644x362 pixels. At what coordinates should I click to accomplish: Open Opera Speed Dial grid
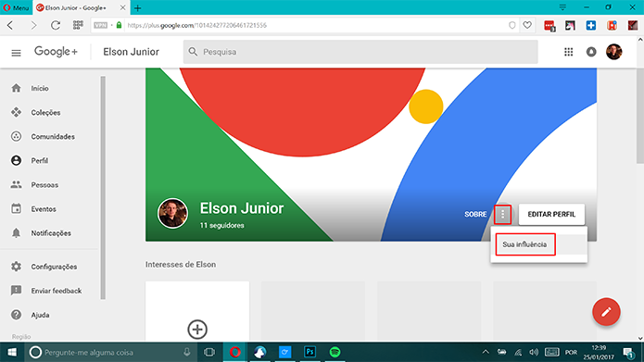coord(78,25)
